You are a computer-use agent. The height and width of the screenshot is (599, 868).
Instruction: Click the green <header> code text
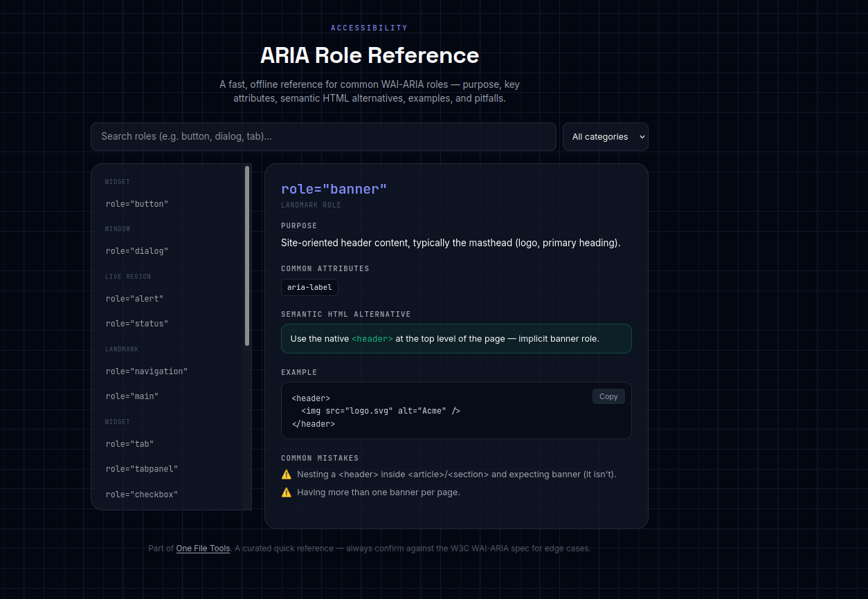pos(372,339)
